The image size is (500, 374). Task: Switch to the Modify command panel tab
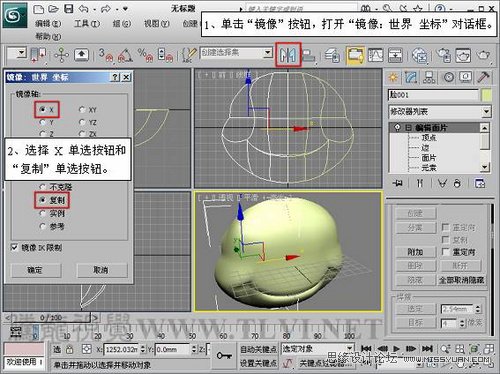pyautogui.click(x=411, y=77)
